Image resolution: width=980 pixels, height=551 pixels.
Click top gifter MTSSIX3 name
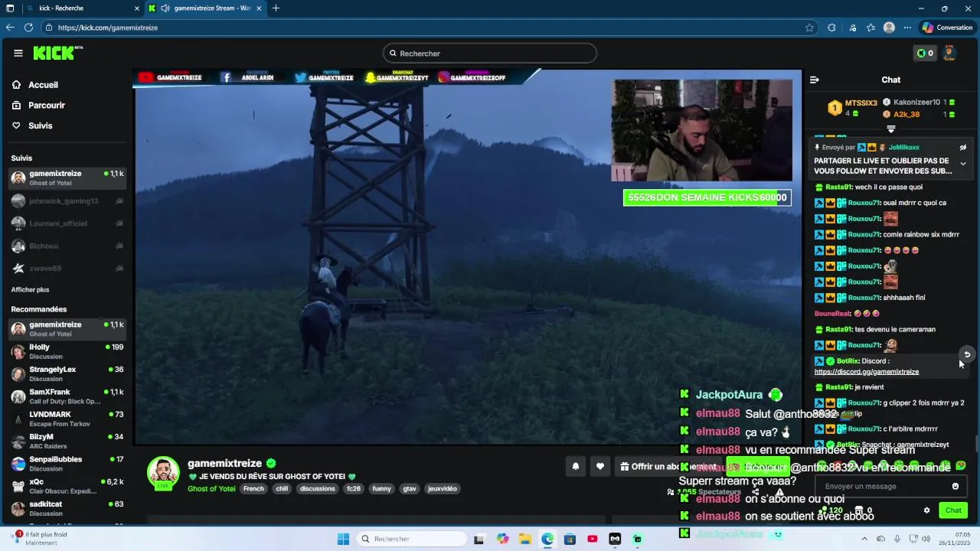click(861, 103)
